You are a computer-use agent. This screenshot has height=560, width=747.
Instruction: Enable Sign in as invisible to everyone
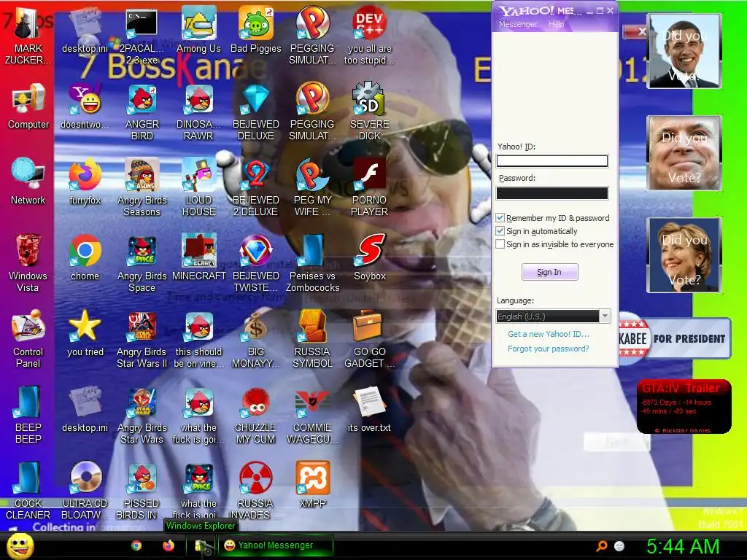click(x=500, y=244)
